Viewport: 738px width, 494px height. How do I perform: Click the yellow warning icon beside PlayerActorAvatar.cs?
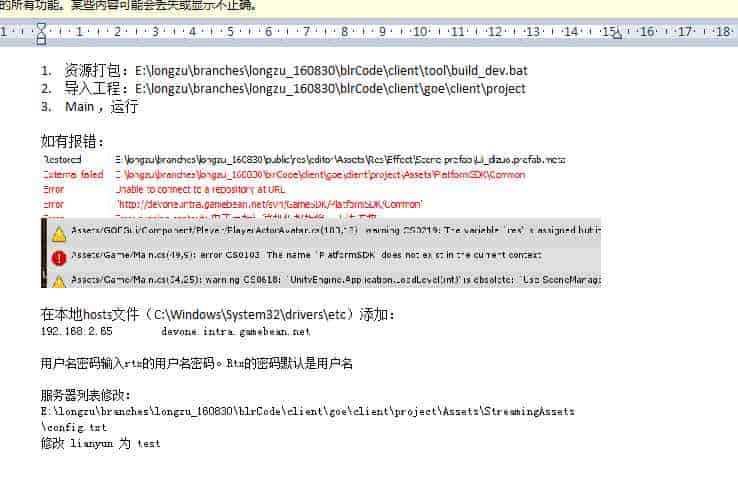(x=59, y=234)
